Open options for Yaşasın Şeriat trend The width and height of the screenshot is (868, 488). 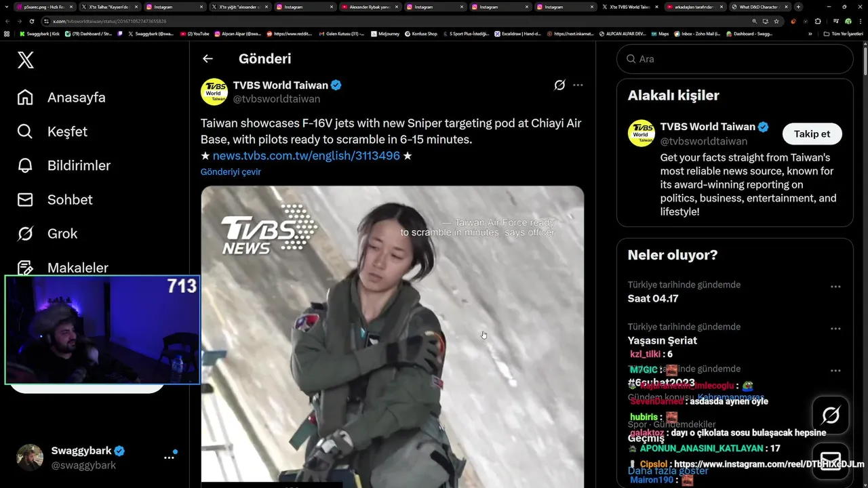pyautogui.click(x=835, y=329)
